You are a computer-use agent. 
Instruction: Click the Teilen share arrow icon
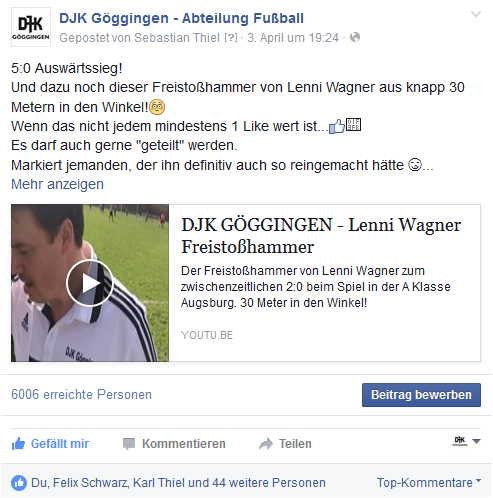coord(266,444)
